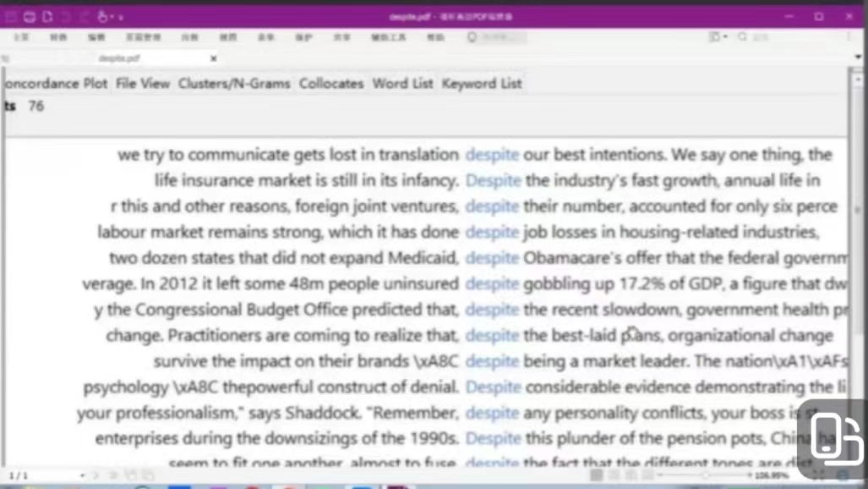Close the despite.pdf document tab
868x489 pixels.
tap(214, 58)
